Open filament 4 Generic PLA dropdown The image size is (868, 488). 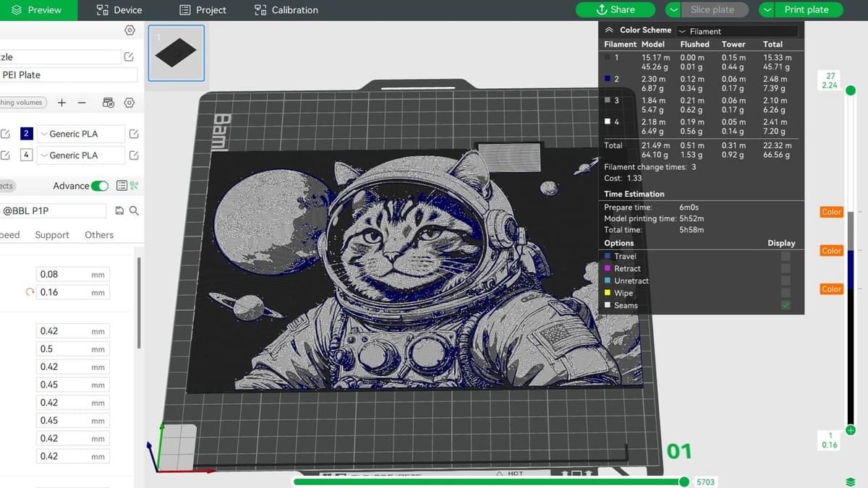81,155
